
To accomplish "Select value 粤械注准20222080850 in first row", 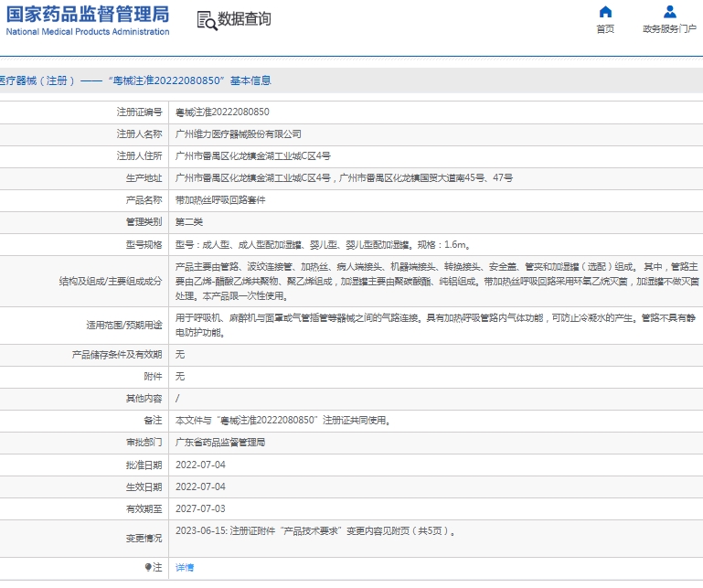I will (222, 112).
